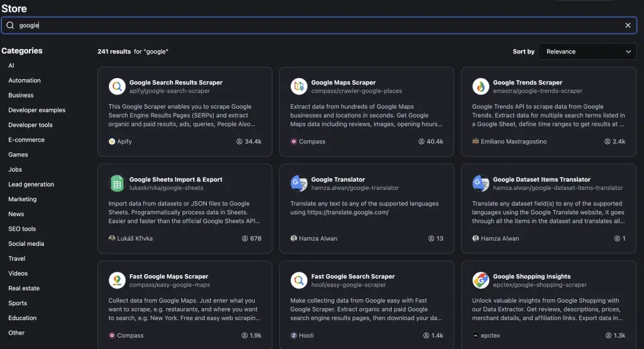Click inside the google search input field
Screen dimensions: 644x349
click(x=319, y=25)
